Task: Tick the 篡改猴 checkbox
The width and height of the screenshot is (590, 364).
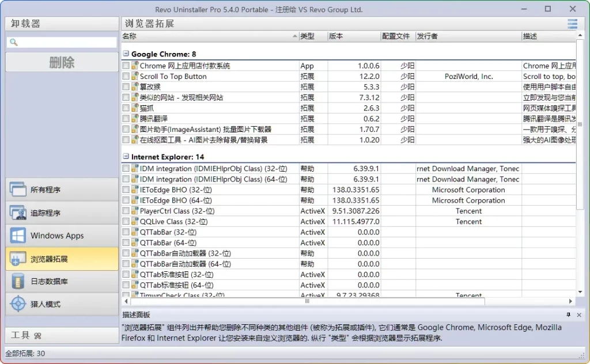Action: tap(126, 86)
